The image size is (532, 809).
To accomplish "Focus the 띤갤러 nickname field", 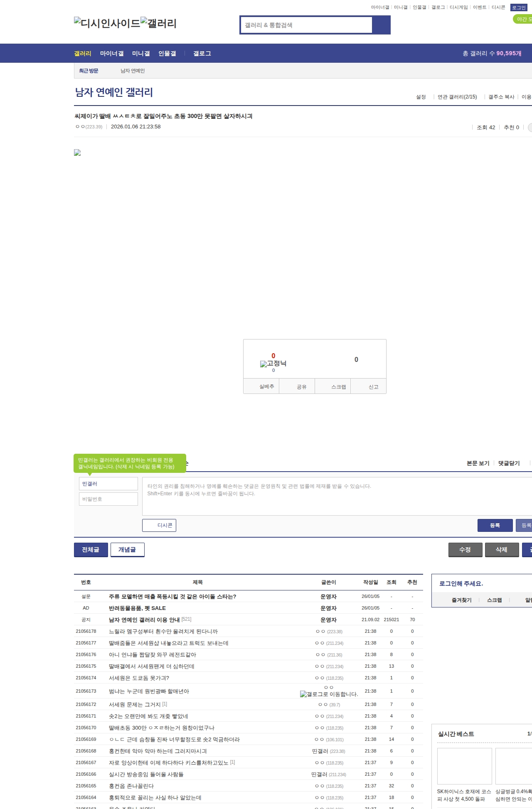I will tap(108, 484).
